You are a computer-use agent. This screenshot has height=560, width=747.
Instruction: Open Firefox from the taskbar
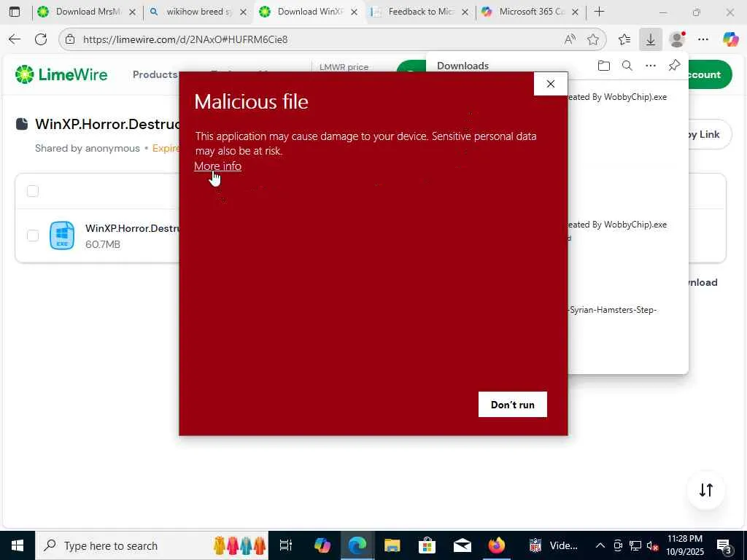coord(496,545)
